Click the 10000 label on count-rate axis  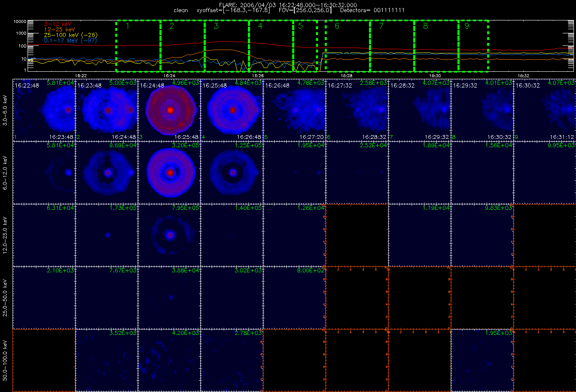point(20,21)
